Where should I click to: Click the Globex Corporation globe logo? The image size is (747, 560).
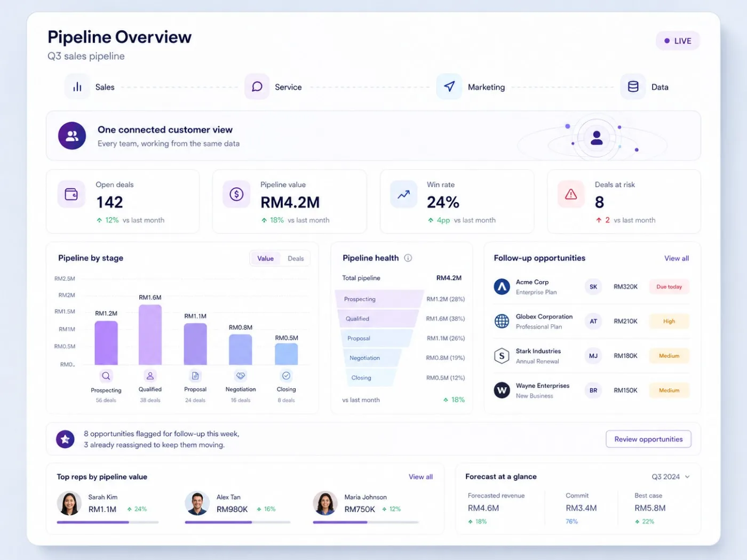pyautogui.click(x=502, y=321)
